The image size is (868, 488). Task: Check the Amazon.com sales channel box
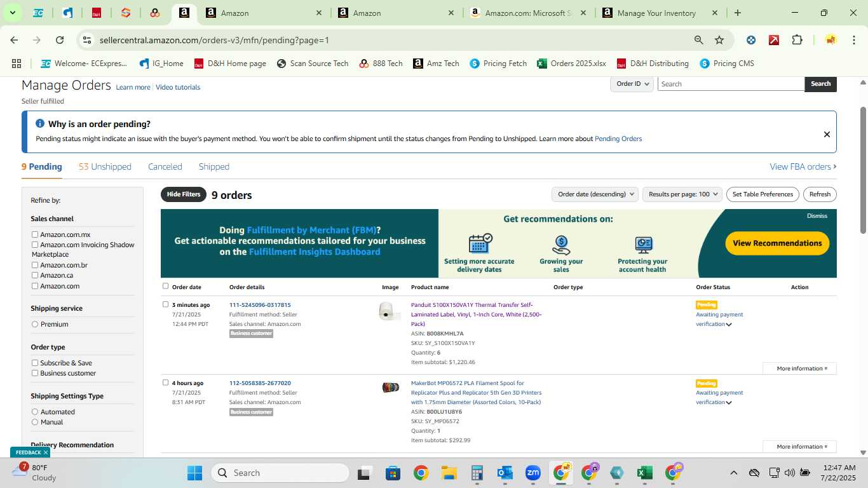[35, 286]
